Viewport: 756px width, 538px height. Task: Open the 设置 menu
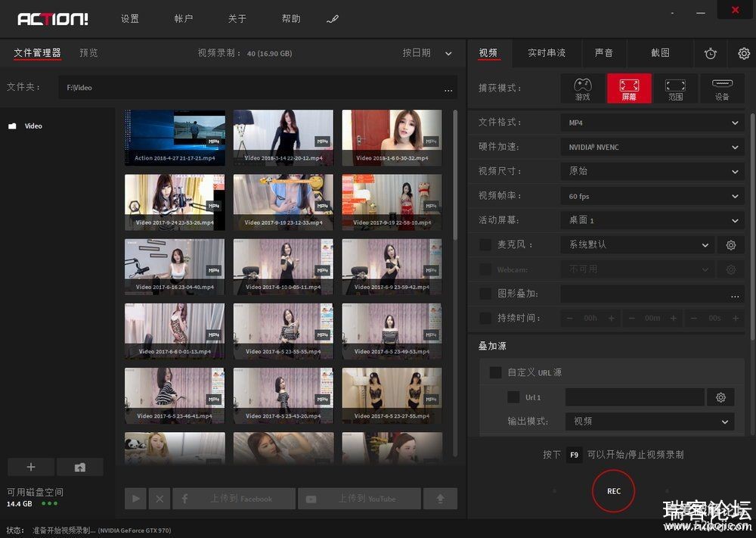click(x=130, y=19)
